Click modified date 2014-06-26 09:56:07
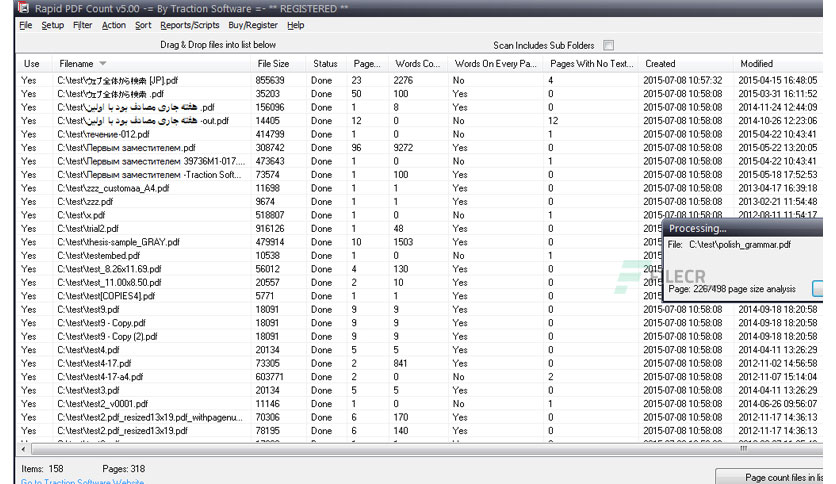This screenshot has width=836, height=484. tap(777, 404)
